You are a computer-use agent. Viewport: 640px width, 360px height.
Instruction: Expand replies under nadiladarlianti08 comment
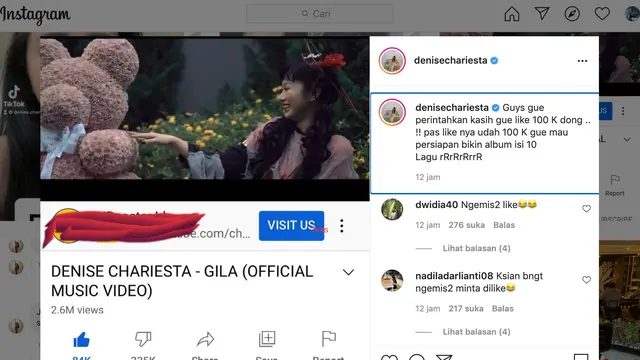476,332
